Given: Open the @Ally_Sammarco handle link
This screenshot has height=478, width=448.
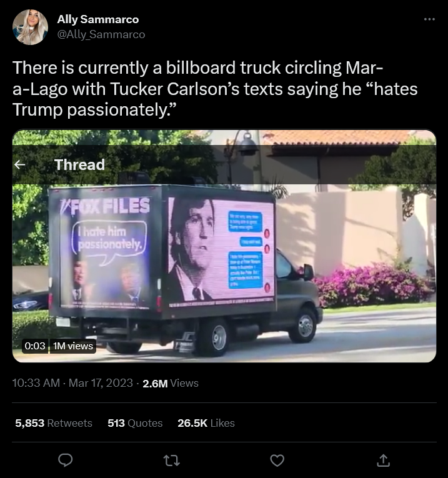Looking at the screenshot, I should tap(101, 34).
